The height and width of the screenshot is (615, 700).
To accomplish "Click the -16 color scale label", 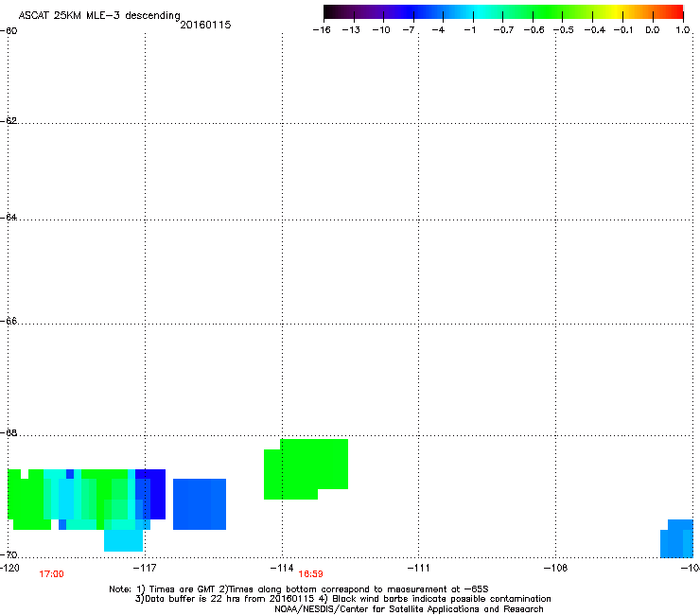I will point(322,30).
